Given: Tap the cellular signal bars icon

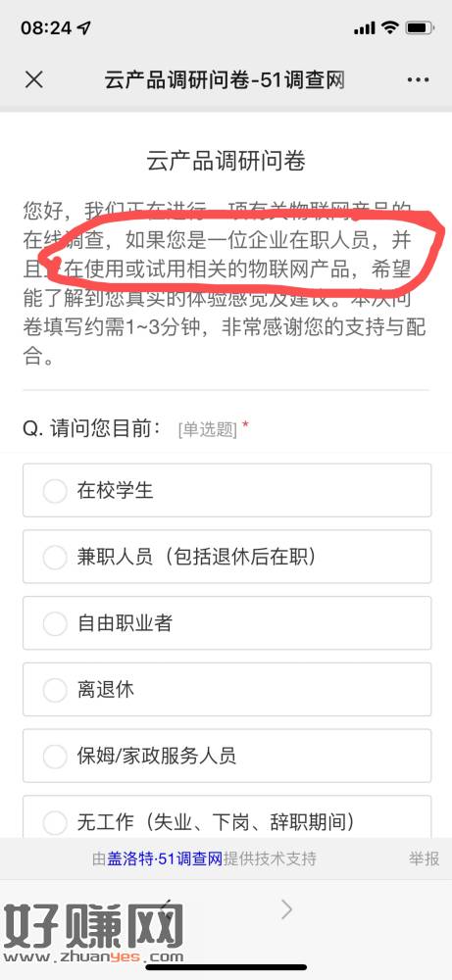Looking at the screenshot, I should 364,28.
